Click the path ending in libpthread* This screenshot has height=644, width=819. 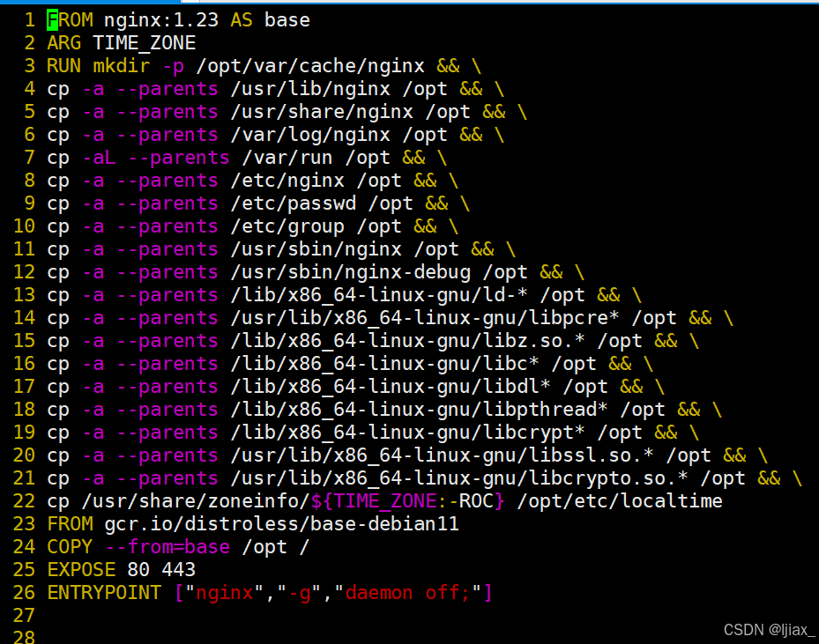(419, 411)
